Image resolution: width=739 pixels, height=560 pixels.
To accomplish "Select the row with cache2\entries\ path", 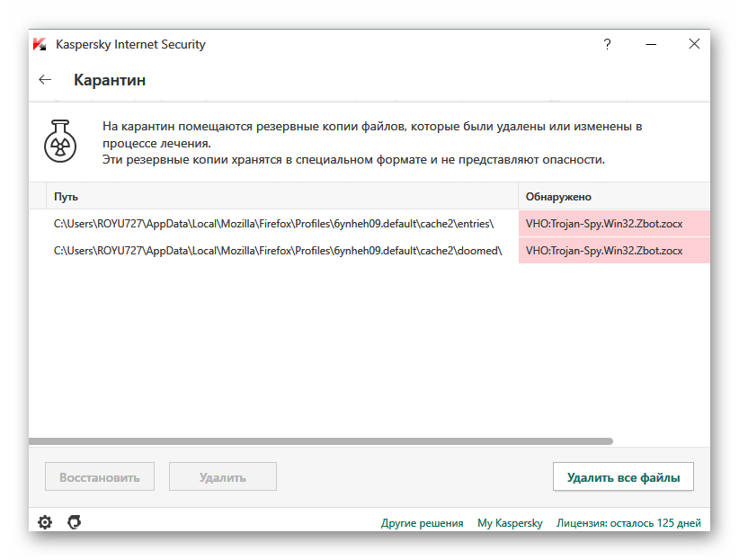I will (x=369, y=224).
